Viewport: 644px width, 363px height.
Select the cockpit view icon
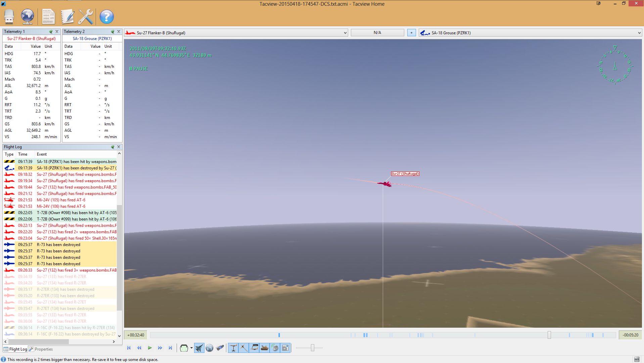(x=184, y=348)
